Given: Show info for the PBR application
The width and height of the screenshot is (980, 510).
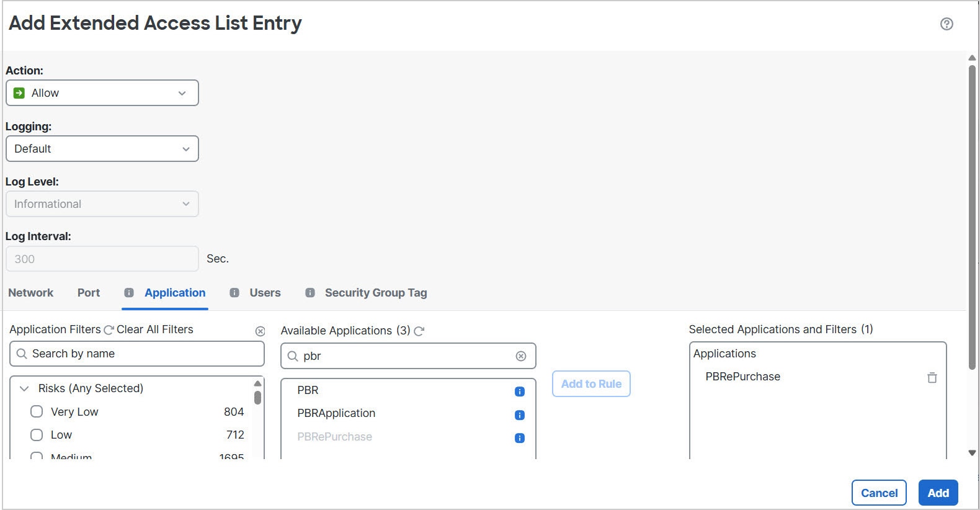Looking at the screenshot, I should pyautogui.click(x=520, y=391).
